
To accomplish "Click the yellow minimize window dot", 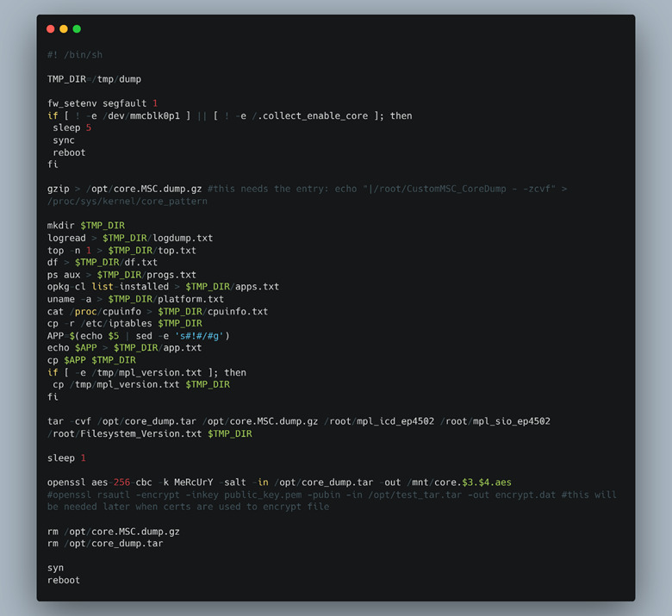I will [64, 28].
